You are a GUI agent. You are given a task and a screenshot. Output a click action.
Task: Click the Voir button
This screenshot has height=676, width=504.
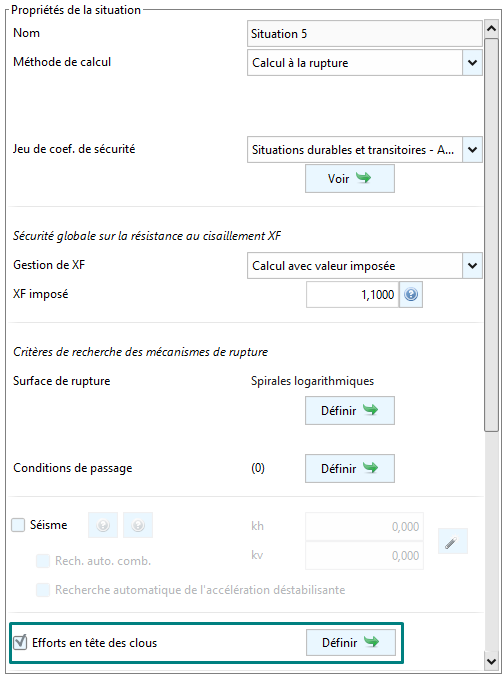point(350,178)
